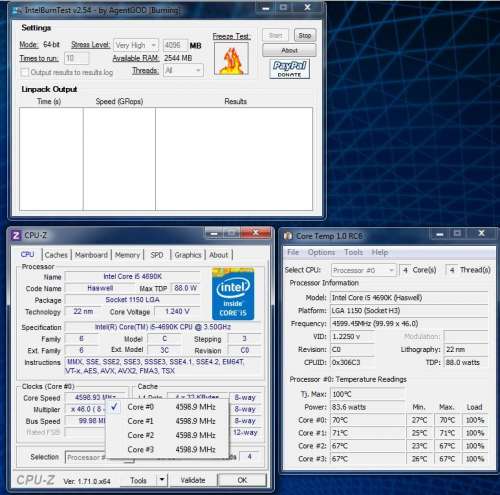Click the PayPal Donate icon
Screen dimensions: 500x495
289,69
